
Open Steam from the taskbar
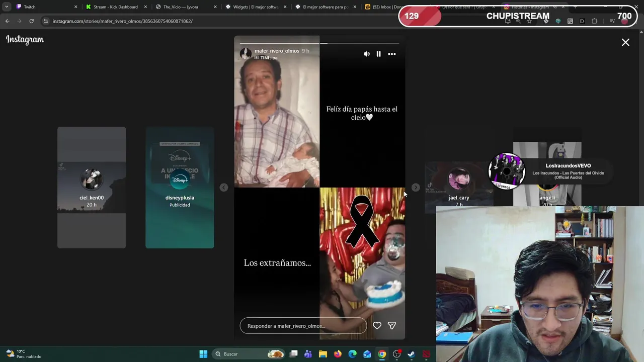coord(412,354)
